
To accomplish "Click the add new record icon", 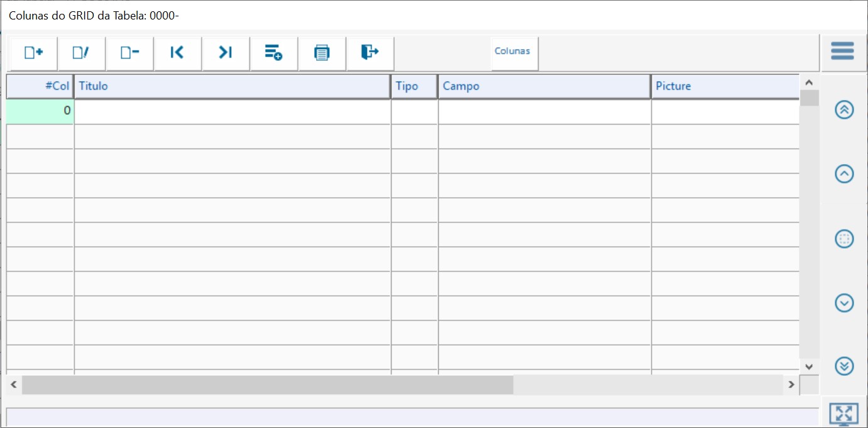I will click(33, 53).
